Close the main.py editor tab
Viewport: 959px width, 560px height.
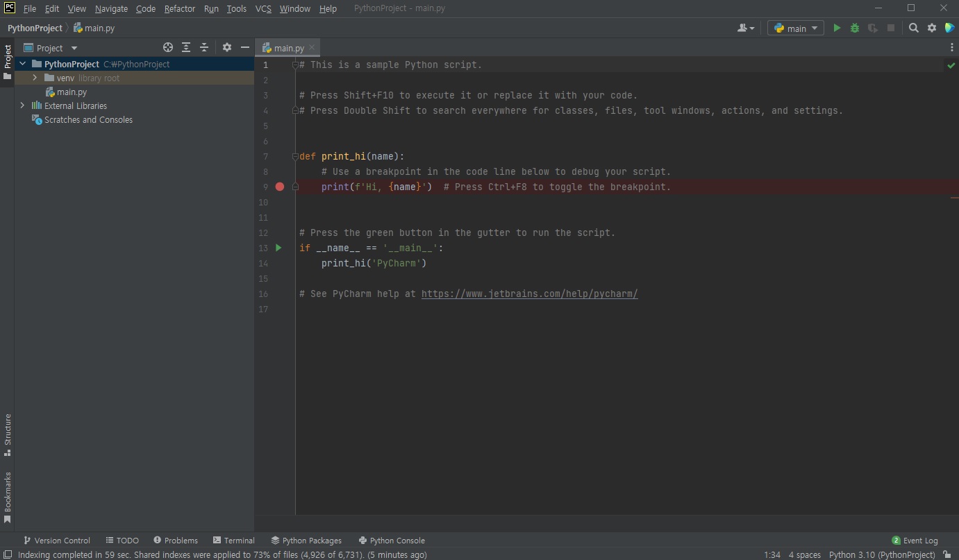(x=312, y=48)
